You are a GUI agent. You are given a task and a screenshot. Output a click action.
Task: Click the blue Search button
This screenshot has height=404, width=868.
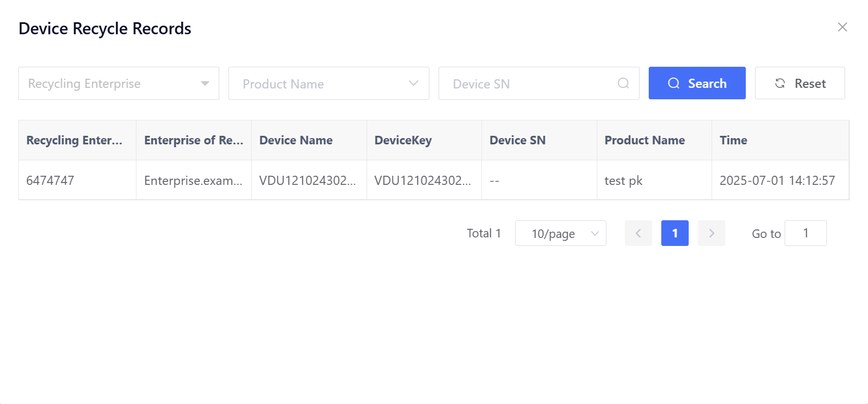coord(697,83)
